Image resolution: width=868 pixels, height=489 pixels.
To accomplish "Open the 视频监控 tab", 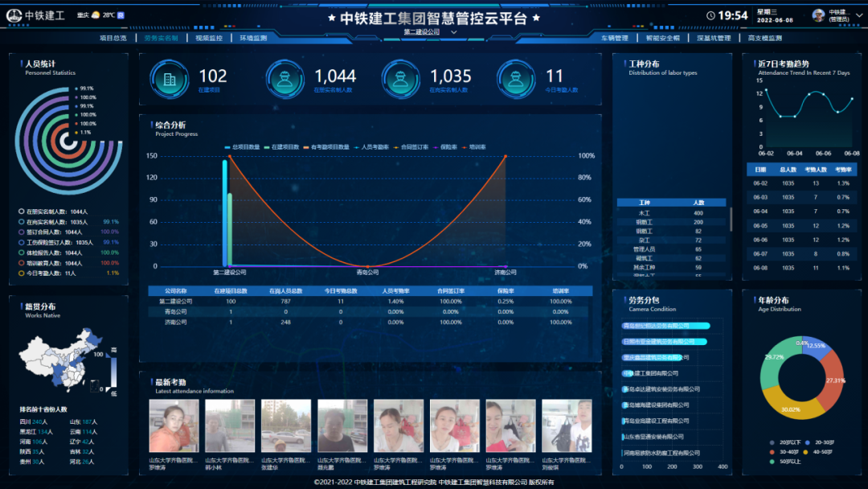I will click(x=209, y=39).
